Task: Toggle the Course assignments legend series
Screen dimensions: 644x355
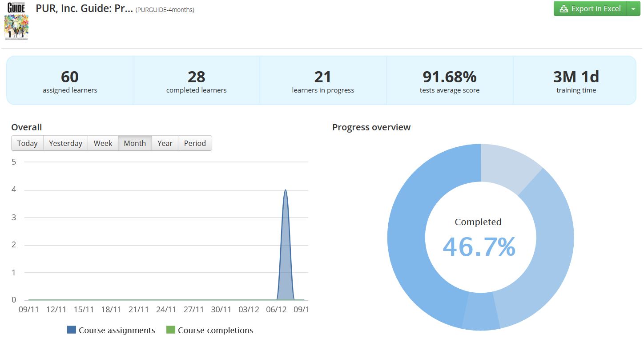Action: click(x=117, y=330)
